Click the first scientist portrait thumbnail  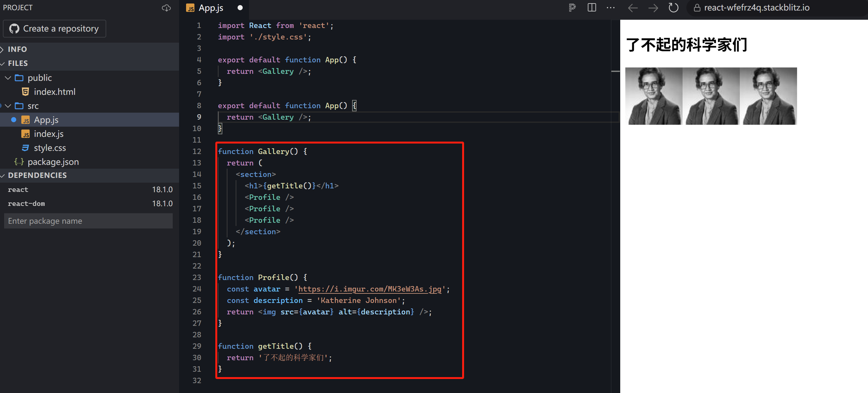(x=654, y=96)
